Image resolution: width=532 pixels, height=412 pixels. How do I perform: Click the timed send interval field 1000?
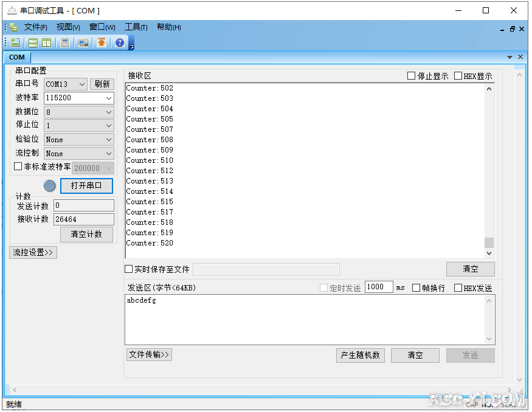click(379, 287)
